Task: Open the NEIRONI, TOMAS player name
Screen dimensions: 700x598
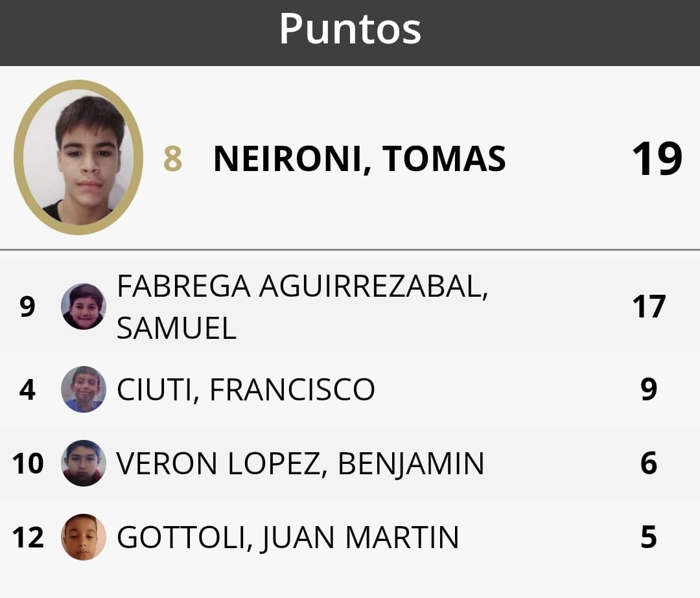Action: (x=359, y=159)
